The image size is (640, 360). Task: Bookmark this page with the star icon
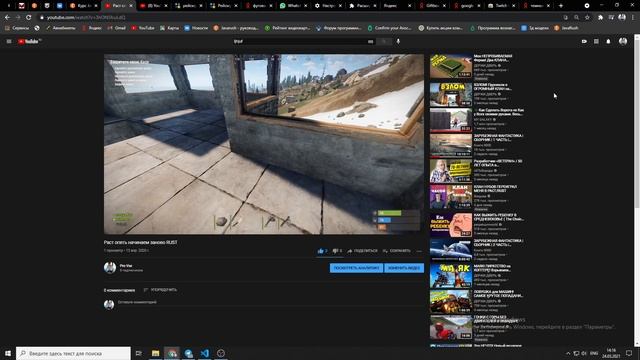tap(587, 18)
